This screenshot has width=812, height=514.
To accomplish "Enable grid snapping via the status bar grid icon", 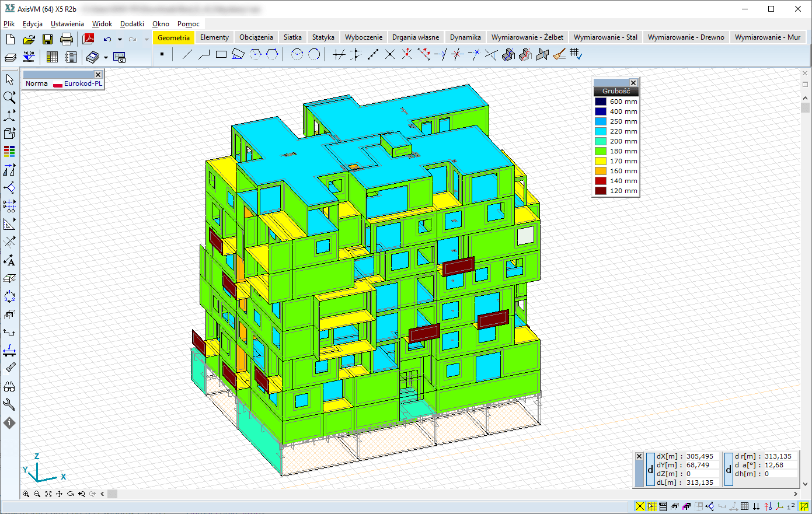I will click(651, 506).
